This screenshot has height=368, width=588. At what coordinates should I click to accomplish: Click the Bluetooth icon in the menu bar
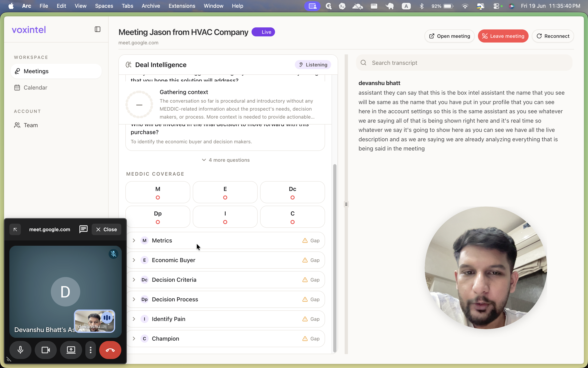[x=422, y=6]
